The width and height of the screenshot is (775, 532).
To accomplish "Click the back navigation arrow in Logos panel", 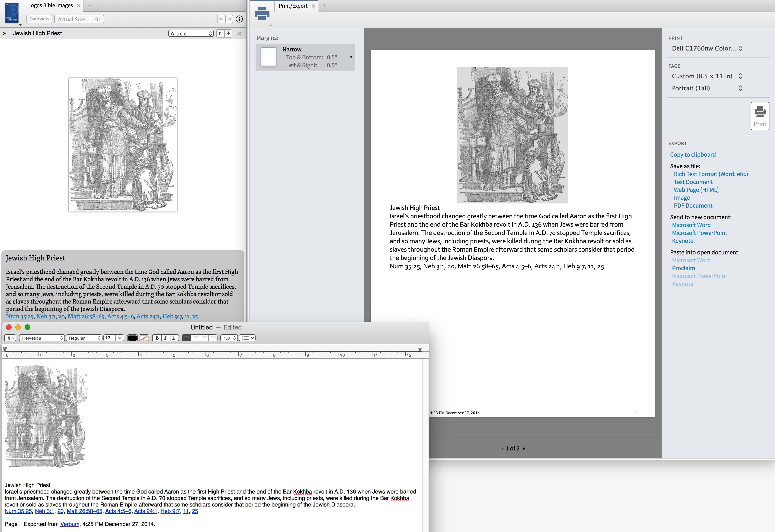I will [221, 19].
